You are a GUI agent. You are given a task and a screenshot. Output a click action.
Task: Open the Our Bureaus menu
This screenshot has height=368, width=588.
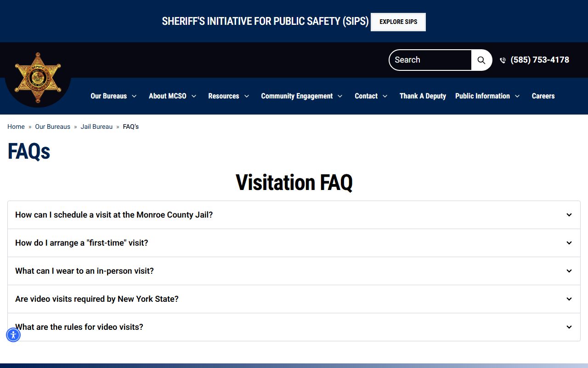coord(108,96)
